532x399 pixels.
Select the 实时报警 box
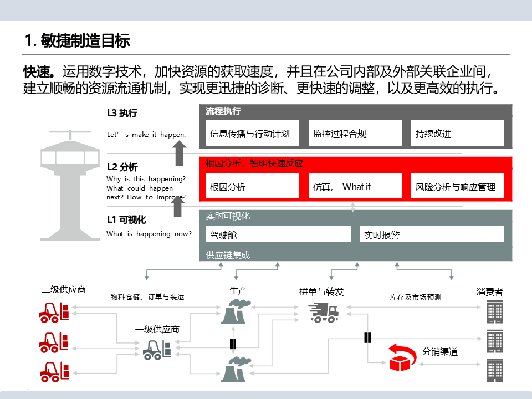coord(432,234)
